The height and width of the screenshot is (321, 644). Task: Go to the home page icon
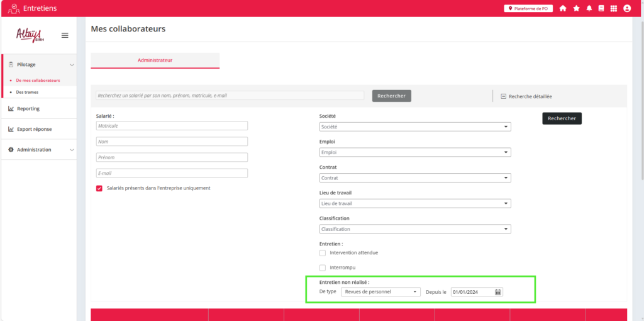563,8
